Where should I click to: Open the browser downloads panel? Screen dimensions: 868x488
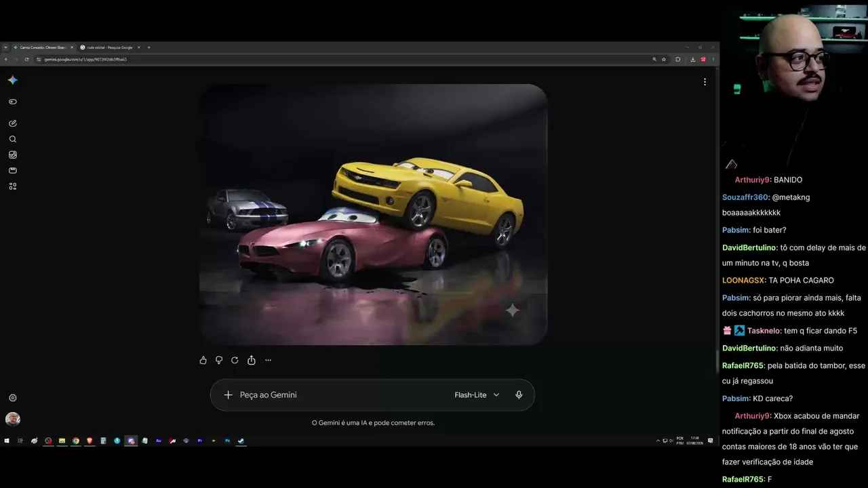click(692, 59)
